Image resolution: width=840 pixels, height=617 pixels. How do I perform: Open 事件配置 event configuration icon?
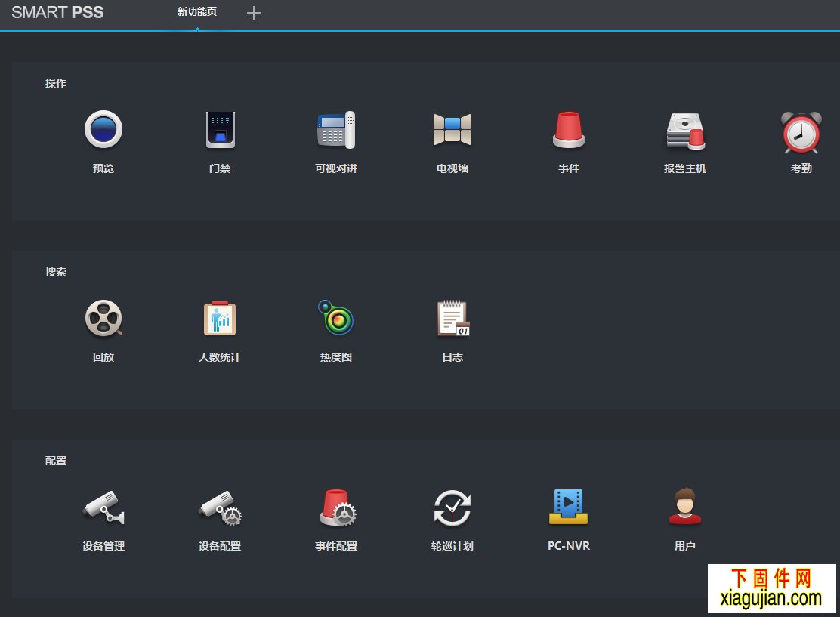337,507
